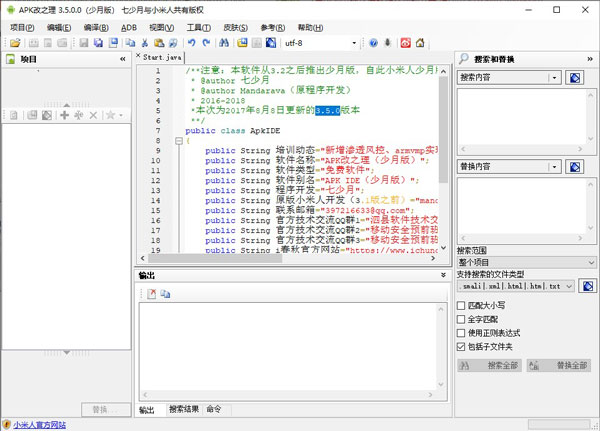The width and height of the screenshot is (600, 431).
Task: Collapse the 输出 panel with its chevron
Action: coord(443,275)
